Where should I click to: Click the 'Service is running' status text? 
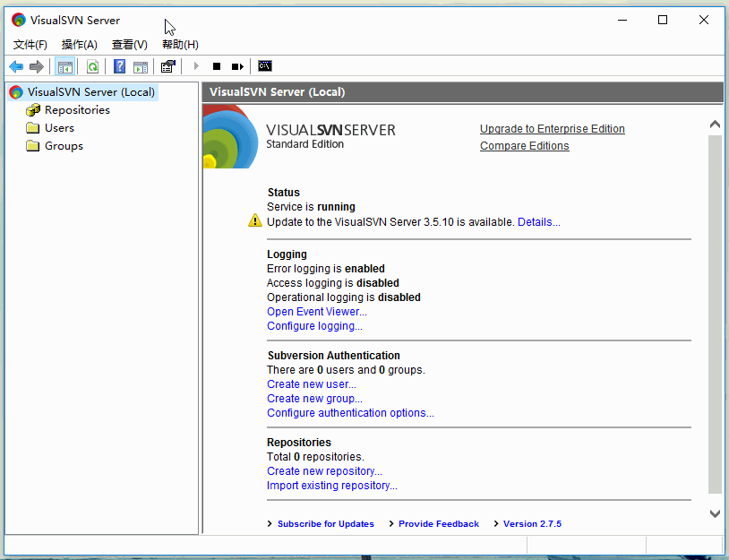[x=311, y=207]
